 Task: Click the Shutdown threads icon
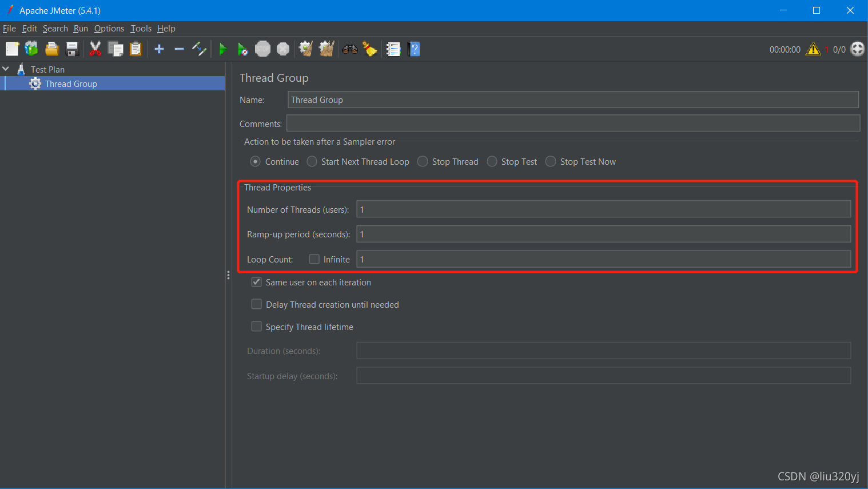[x=283, y=49]
